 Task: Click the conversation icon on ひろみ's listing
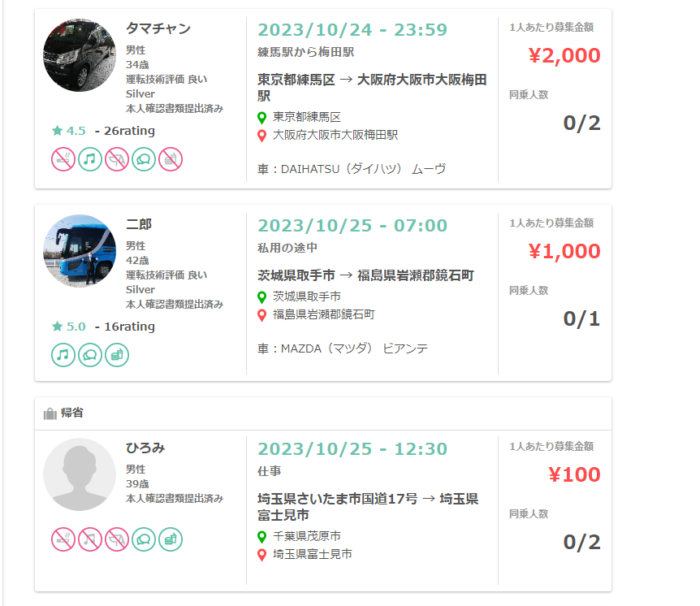[144, 539]
